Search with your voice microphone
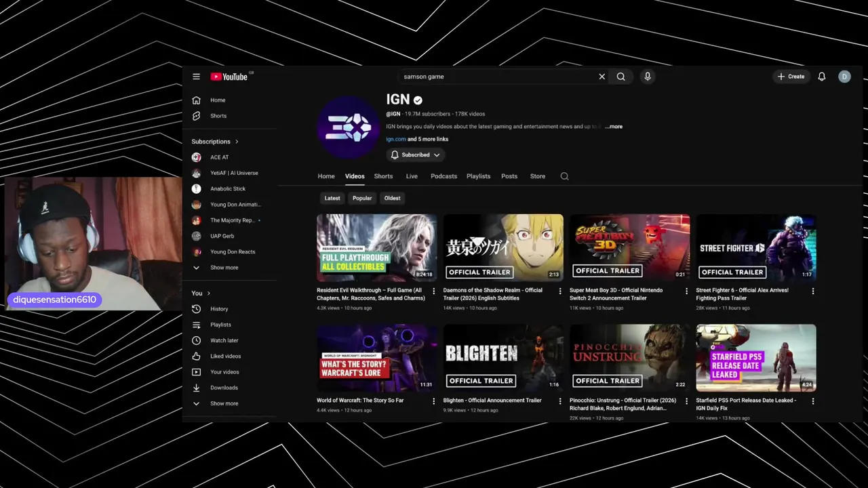 648,77
